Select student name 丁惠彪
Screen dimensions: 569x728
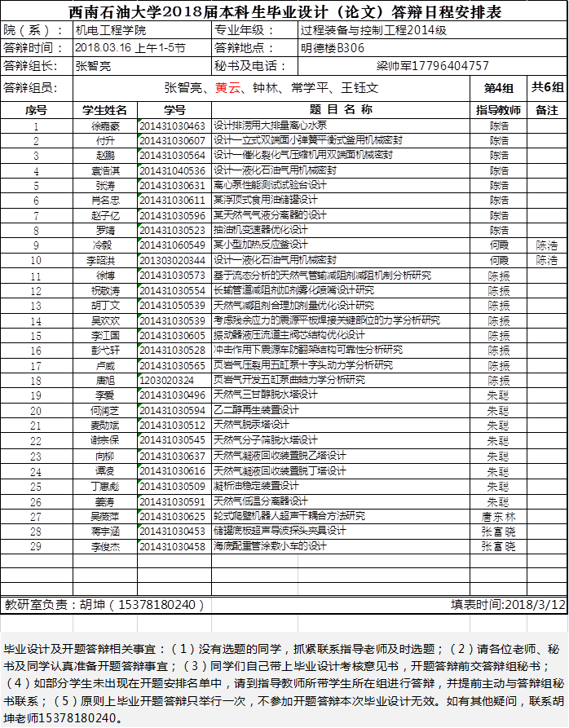105,486
